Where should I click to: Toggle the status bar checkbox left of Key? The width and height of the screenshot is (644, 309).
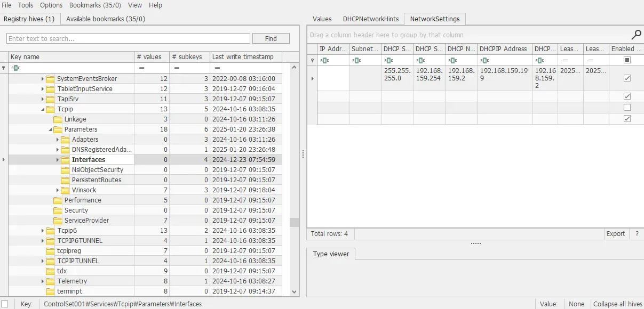tap(5, 304)
